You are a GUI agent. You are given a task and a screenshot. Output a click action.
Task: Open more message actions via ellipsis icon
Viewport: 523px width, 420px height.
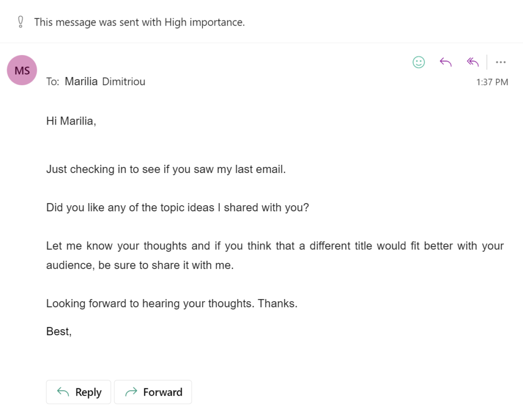click(x=501, y=62)
